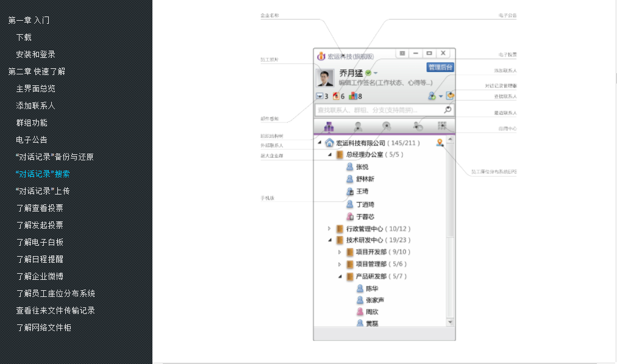Collapse the 产品研发部 department
The width and height of the screenshot is (617, 364).
[x=340, y=276]
